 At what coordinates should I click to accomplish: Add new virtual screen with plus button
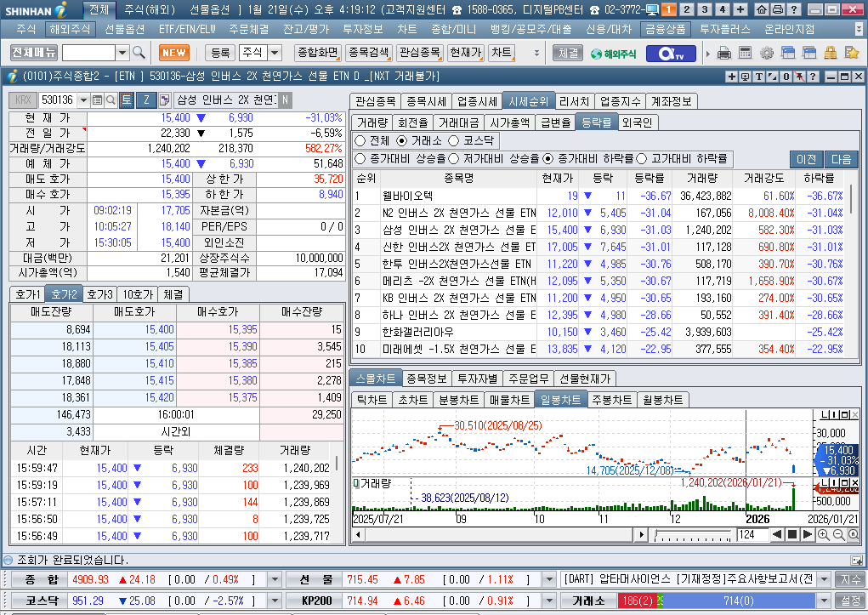point(740,9)
